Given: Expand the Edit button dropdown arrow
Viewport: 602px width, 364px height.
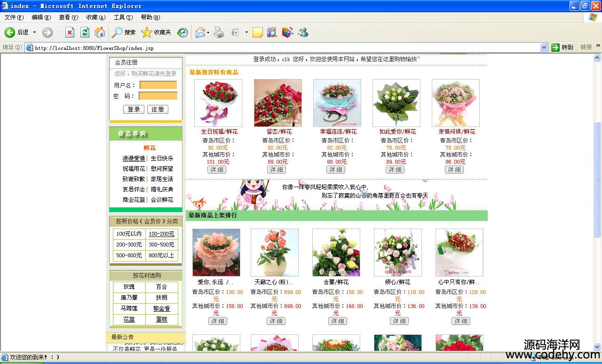Looking at the screenshot, I should [246, 32].
